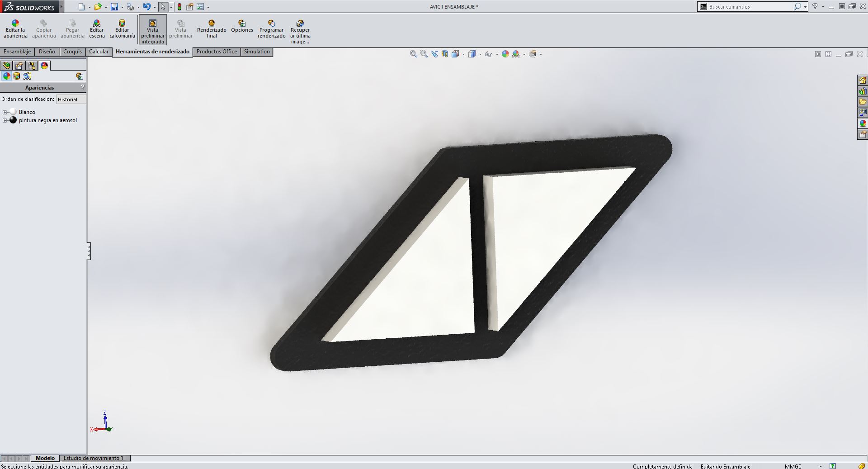Expand the Undo dropdown arrow
The image size is (868, 469).
[x=155, y=7]
